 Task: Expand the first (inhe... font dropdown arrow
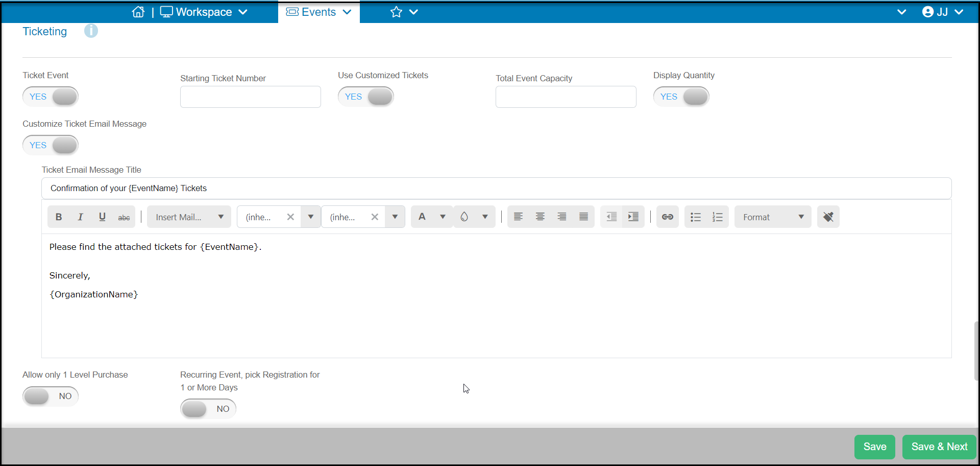coord(311,217)
